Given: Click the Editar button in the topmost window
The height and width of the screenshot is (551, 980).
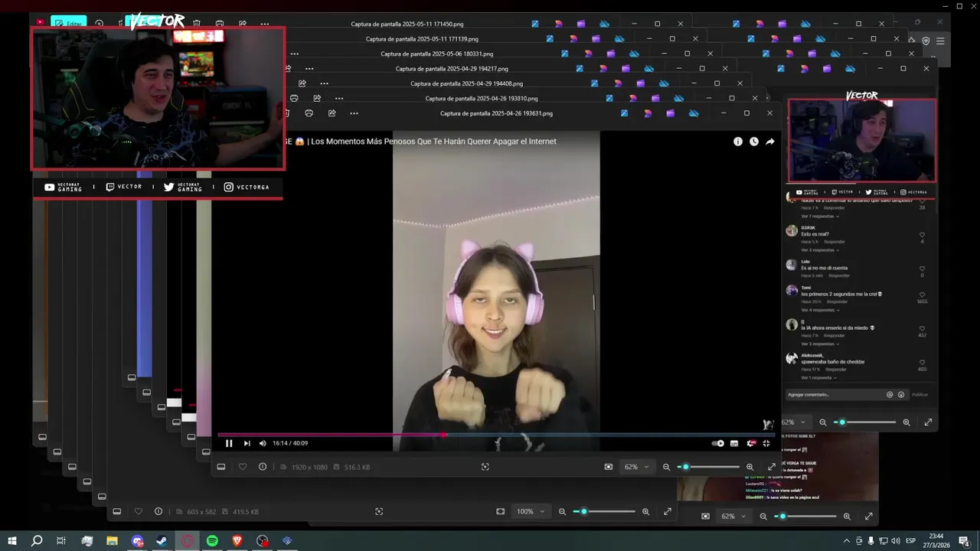Looking at the screenshot, I should coord(69,23).
